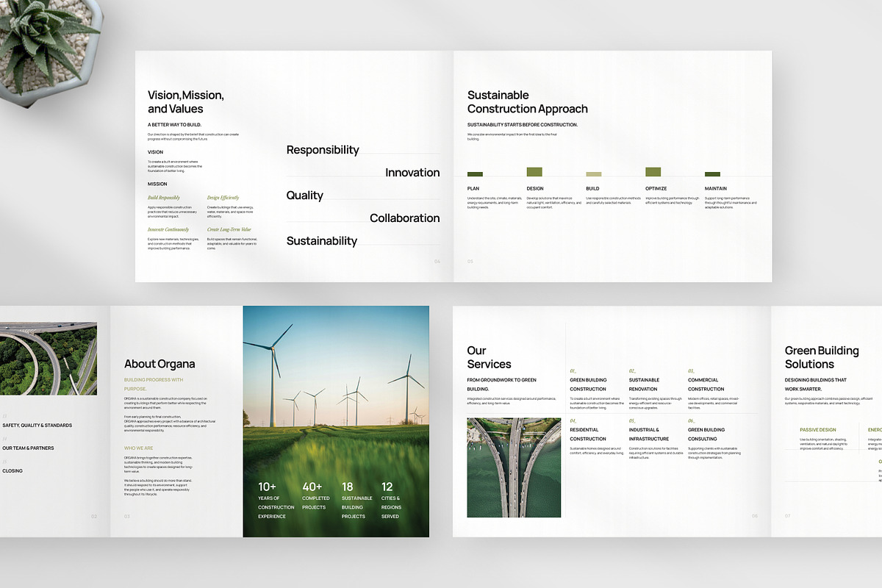Select the large single-word "Sustainability" value
882x588 pixels.
pos(322,241)
